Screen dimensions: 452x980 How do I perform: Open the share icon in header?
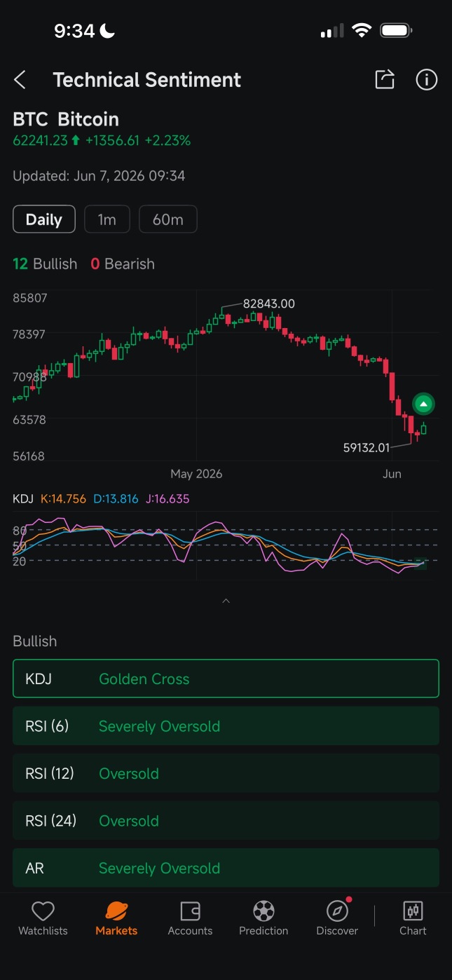(x=385, y=79)
